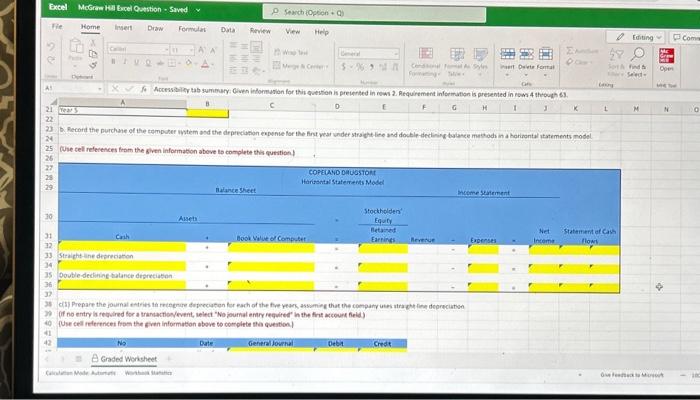Click the Paste clipboard icon

(x=75, y=47)
